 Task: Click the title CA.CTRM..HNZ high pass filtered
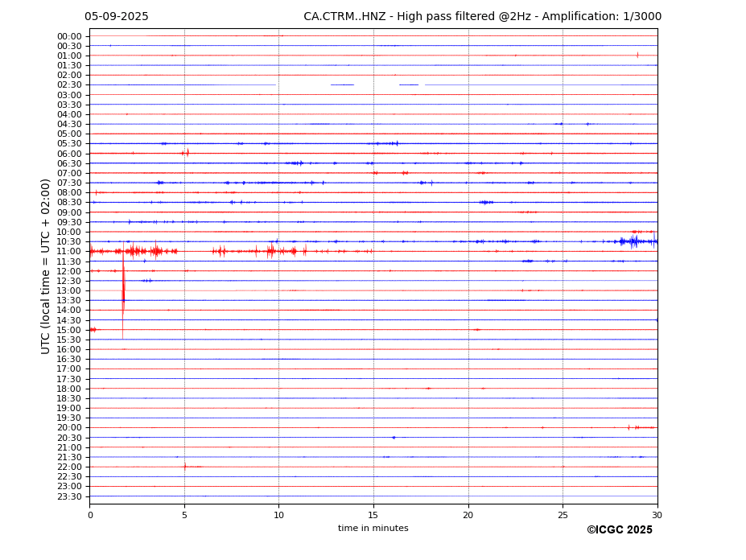tap(482, 17)
